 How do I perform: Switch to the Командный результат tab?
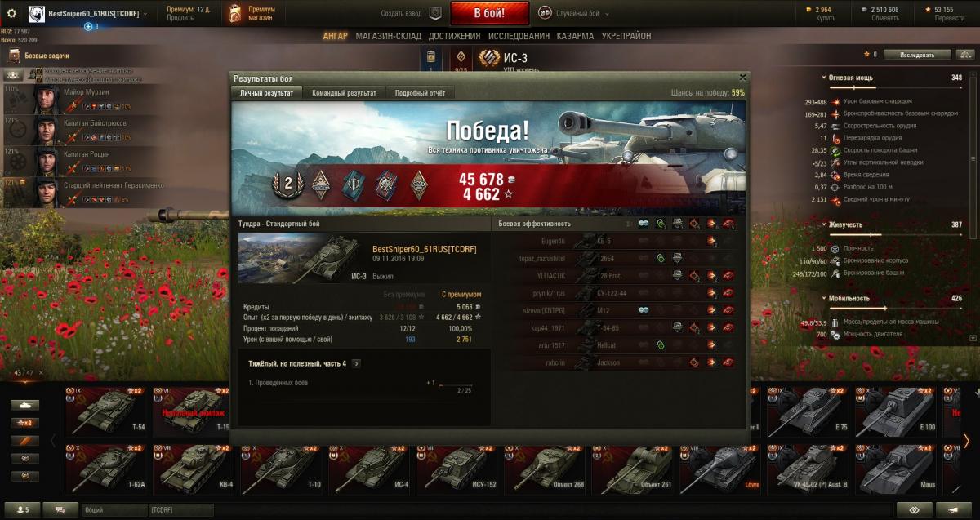(344, 93)
